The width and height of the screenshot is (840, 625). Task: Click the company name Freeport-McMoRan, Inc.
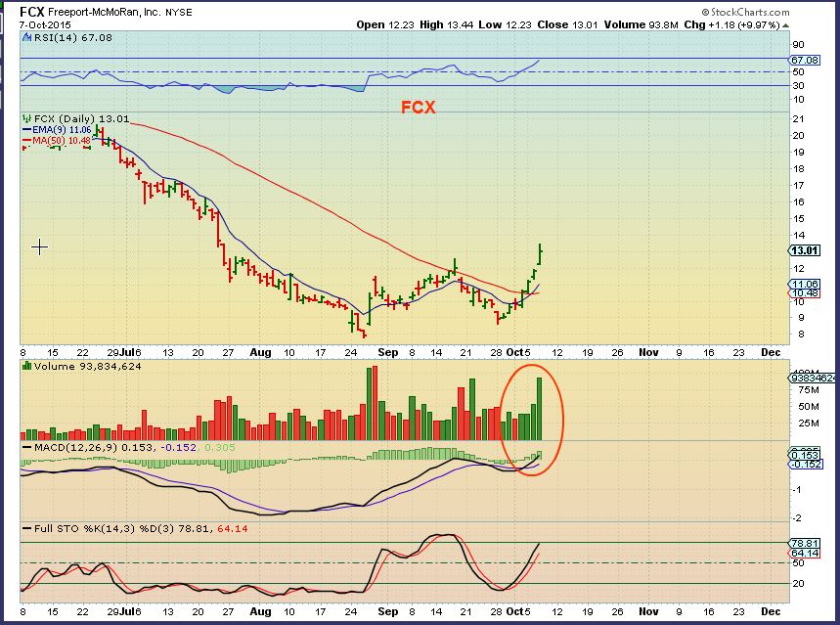pyautogui.click(x=105, y=12)
